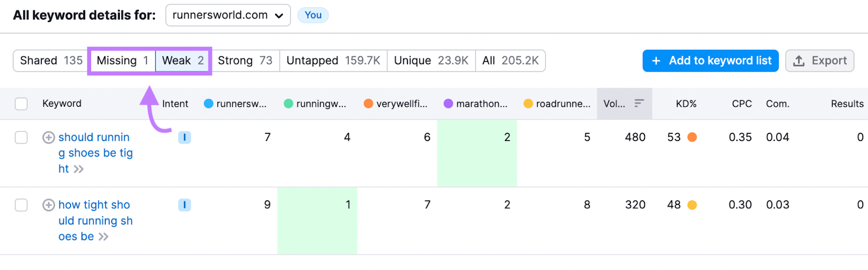Open 'should running shoes be tight' keyword link
The image size is (868, 270).
pos(95,153)
